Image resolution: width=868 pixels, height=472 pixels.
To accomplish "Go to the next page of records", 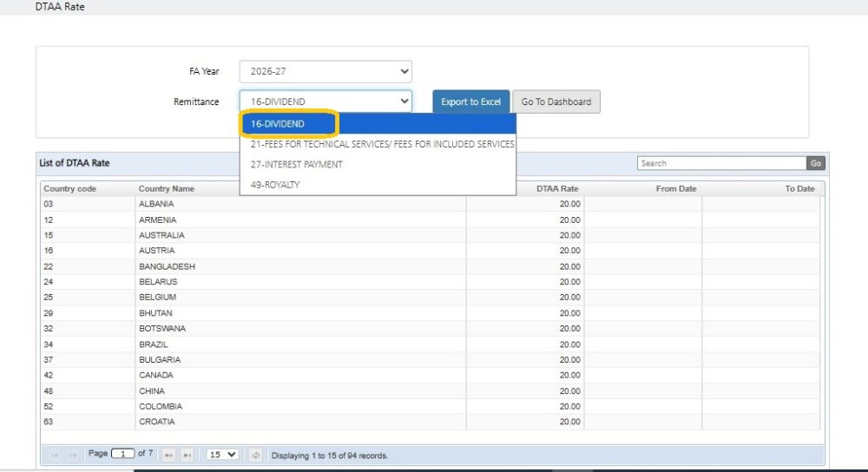I will tap(169, 455).
